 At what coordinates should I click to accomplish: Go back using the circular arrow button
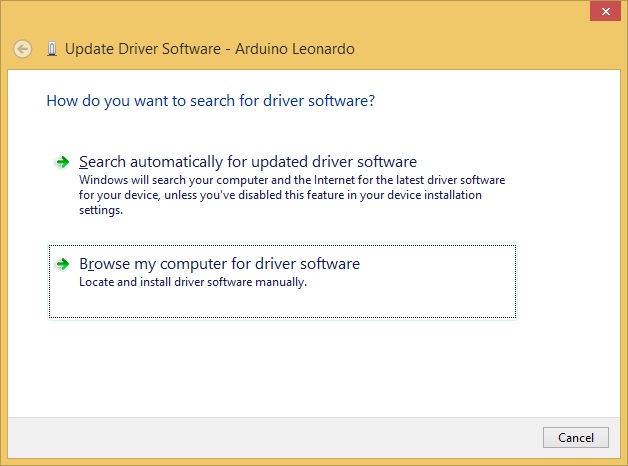22,49
